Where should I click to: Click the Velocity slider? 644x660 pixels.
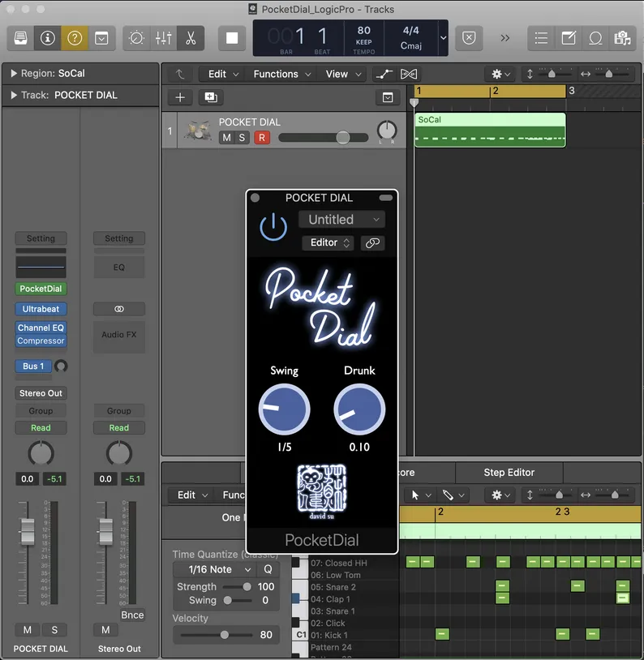[215, 635]
